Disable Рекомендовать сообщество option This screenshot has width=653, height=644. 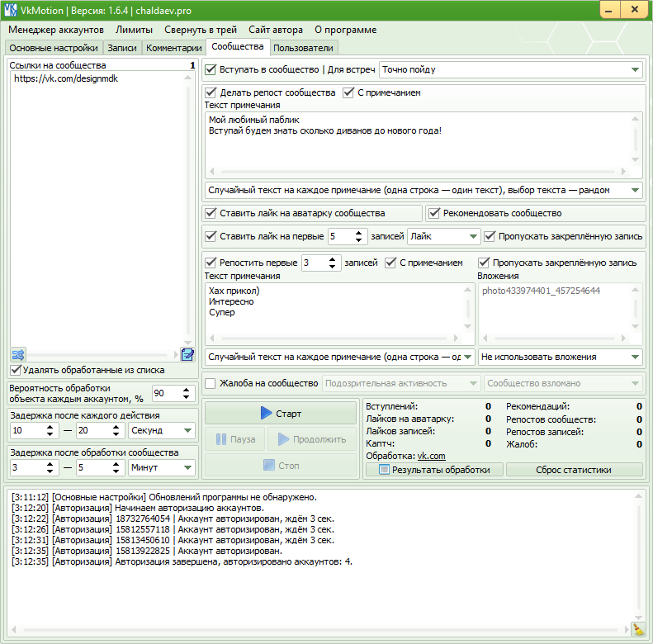tap(434, 213)
